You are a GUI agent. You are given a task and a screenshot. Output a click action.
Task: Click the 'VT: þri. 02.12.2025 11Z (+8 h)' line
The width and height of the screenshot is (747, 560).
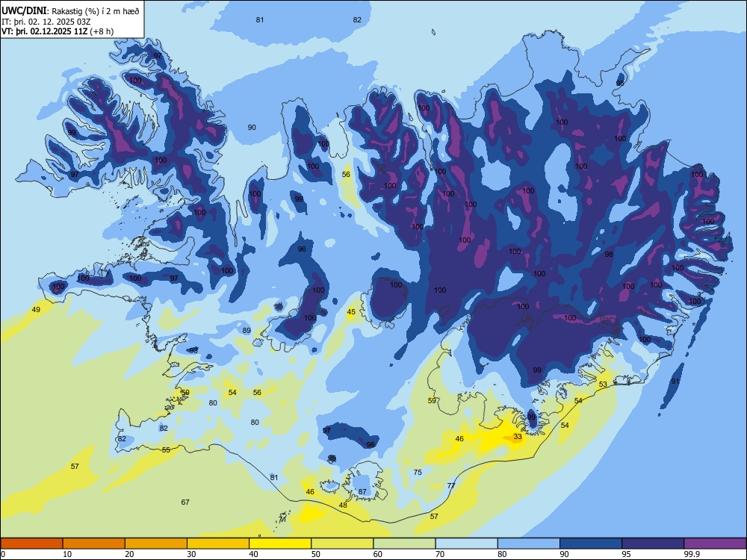point(58,31)
